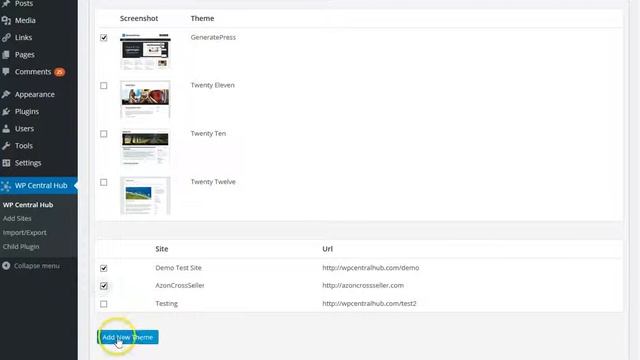Image resolution: width=640 pixels, height=360 pixels.
Task: Click the GeneratePress theme screenshot
Action: tap(145, 51)
